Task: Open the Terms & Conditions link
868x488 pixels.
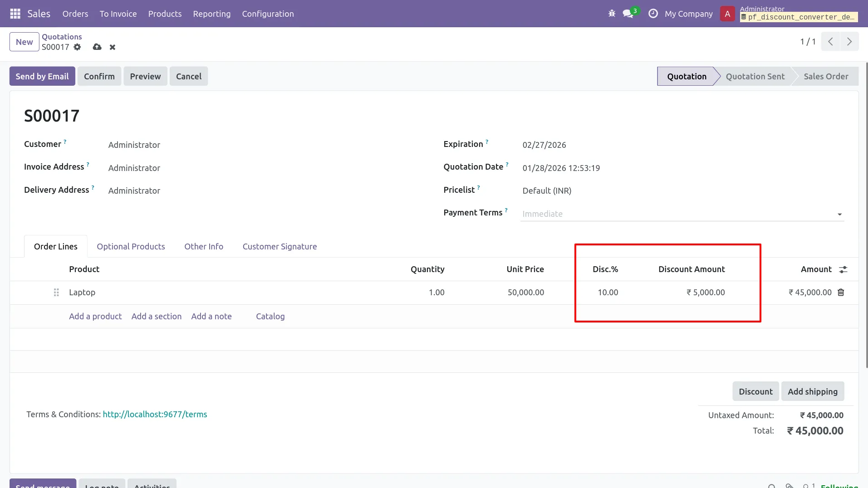Action: click(155, 414)
